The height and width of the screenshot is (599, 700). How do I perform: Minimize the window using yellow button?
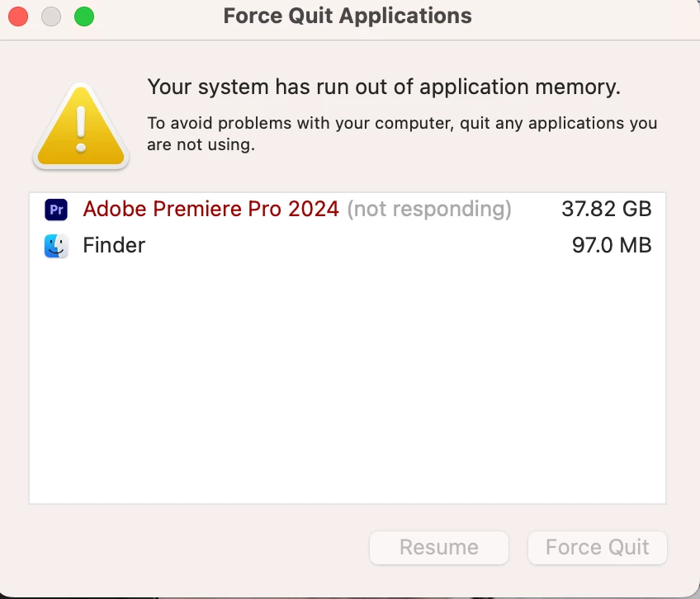(x=51, y=16)
